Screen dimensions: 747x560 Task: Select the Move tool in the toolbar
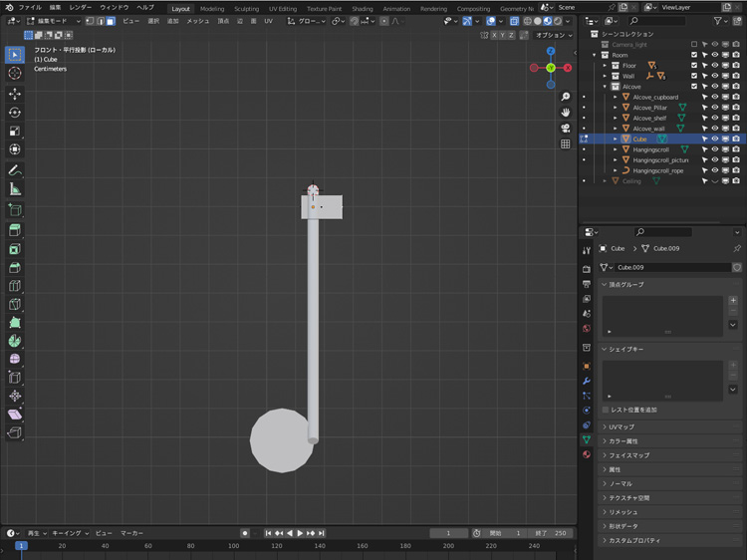(15, 93)
